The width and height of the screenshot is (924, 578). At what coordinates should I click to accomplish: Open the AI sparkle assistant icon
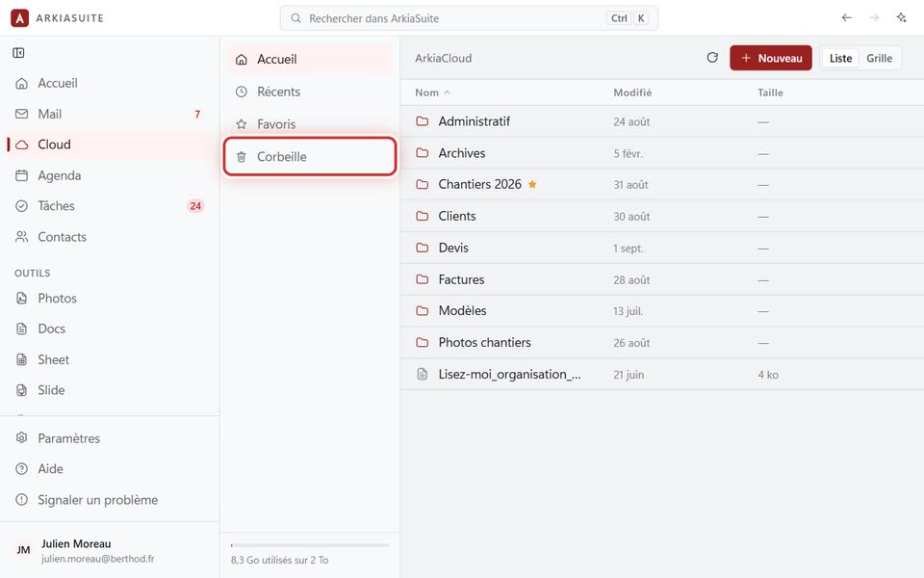click(x=902, y=17)
